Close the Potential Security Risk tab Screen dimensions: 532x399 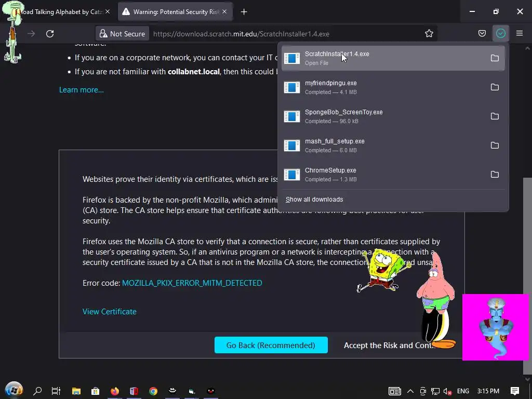coord(224,12)
